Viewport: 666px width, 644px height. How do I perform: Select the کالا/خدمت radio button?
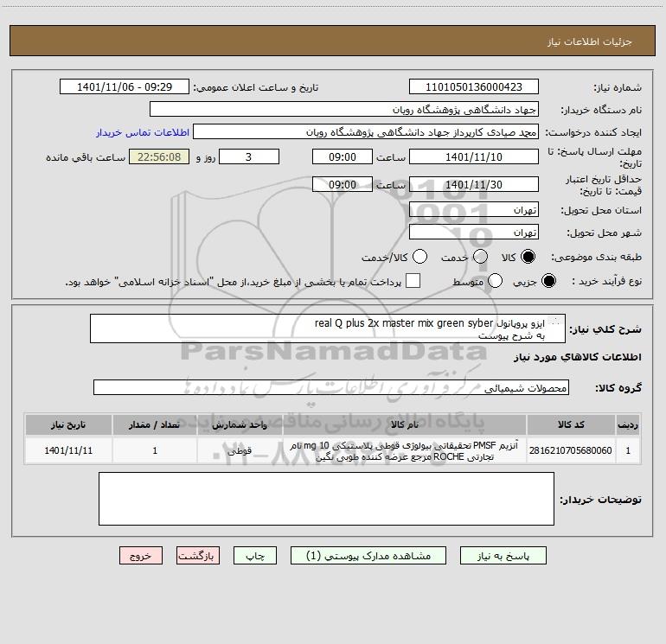[x=420, y=257]
